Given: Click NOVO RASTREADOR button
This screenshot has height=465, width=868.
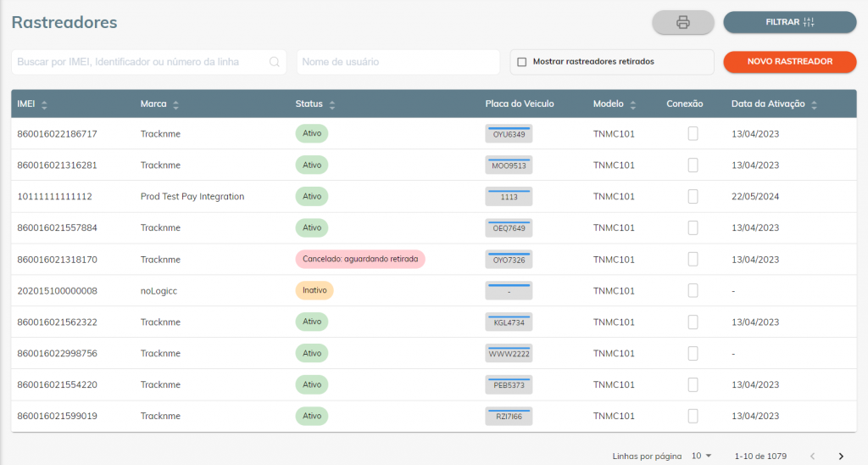Looking at the screenshot, I should 790,62.
